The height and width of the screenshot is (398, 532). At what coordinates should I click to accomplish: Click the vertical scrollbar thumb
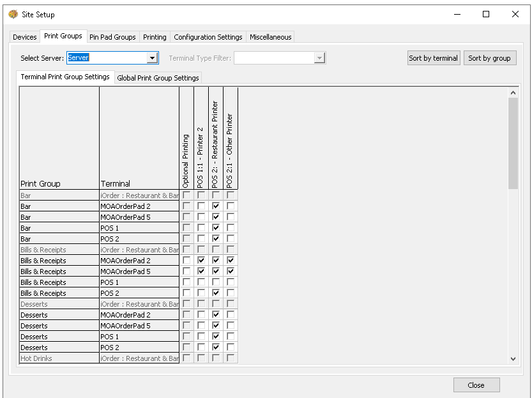(x=513, y=144)
